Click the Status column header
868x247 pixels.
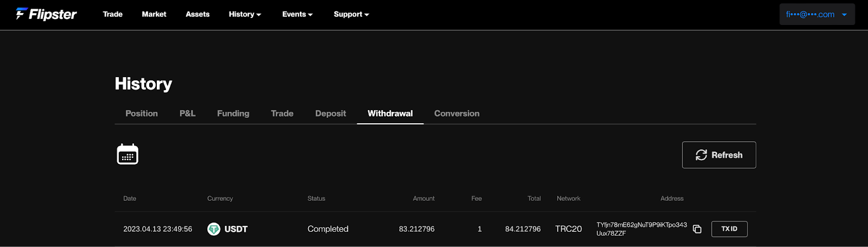[x=316, y=199]
